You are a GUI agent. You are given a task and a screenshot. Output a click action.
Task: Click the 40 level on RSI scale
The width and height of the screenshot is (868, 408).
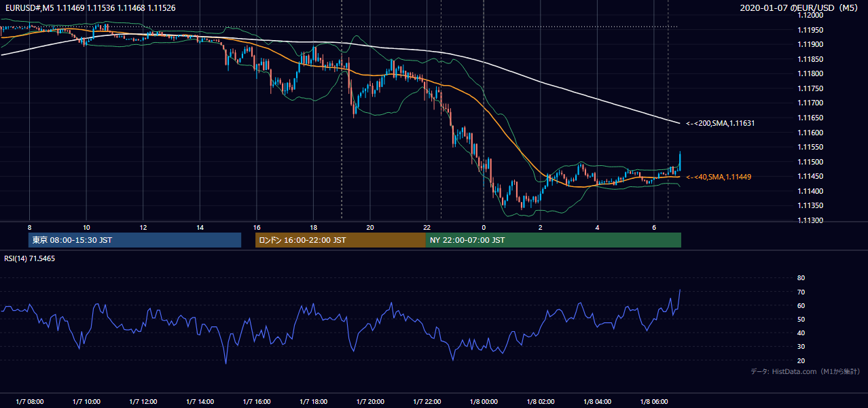point(801,333)
